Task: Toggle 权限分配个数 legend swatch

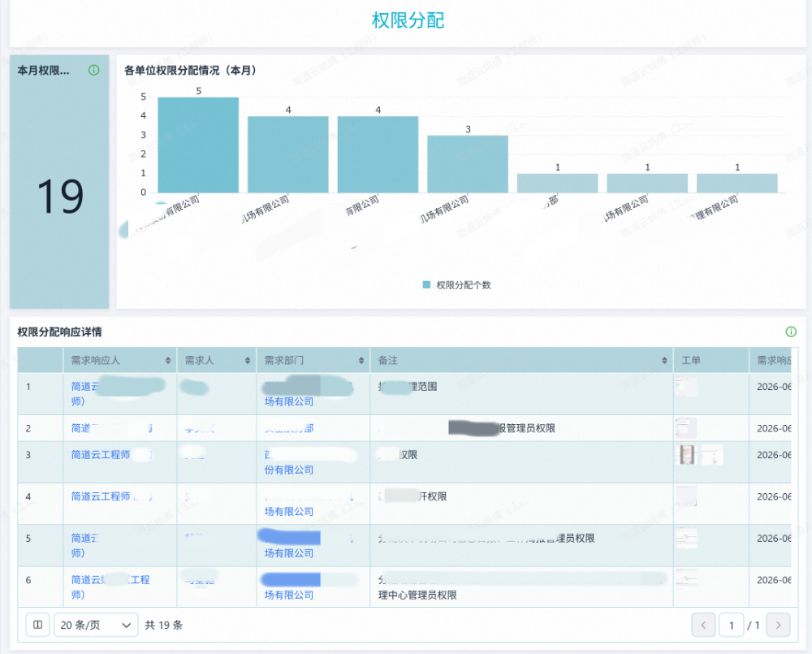Action: click(x=427, y=285)
